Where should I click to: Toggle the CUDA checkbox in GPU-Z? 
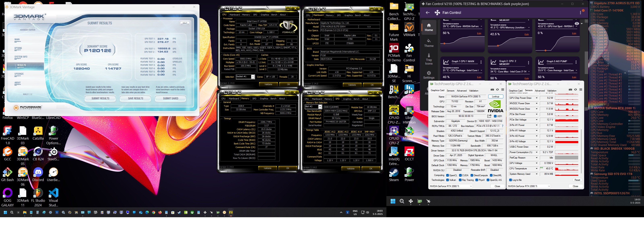tap(460, 175)
